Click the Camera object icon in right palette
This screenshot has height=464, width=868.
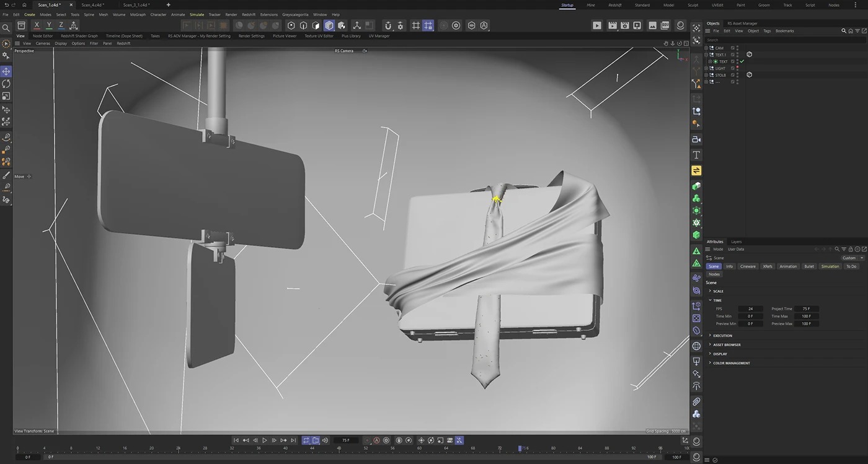click(696, 139)
